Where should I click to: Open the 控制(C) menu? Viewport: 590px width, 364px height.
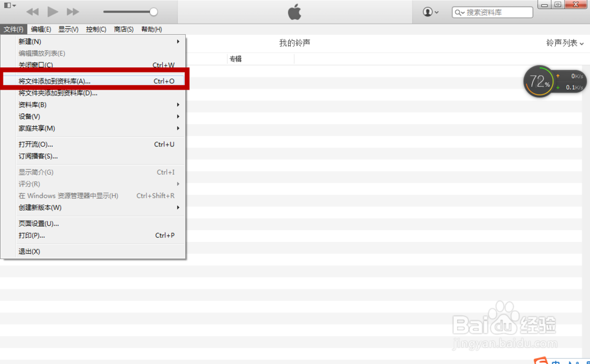pos(96,29)
